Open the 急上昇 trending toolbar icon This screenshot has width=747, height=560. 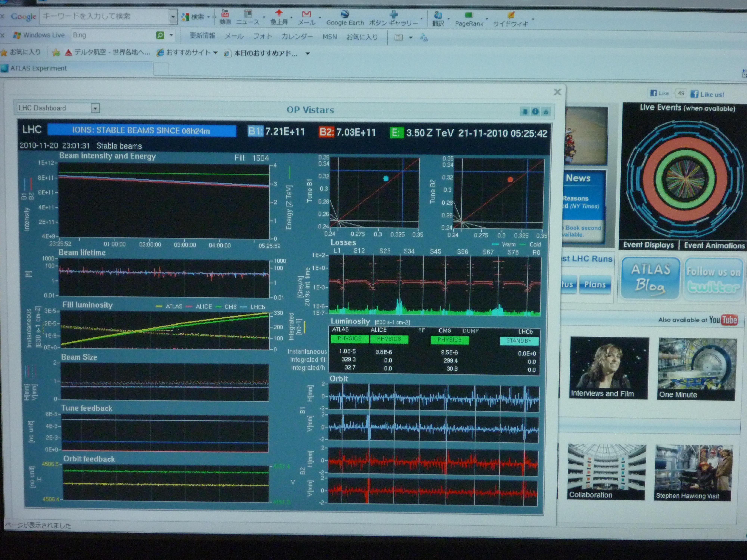[279, 18]
